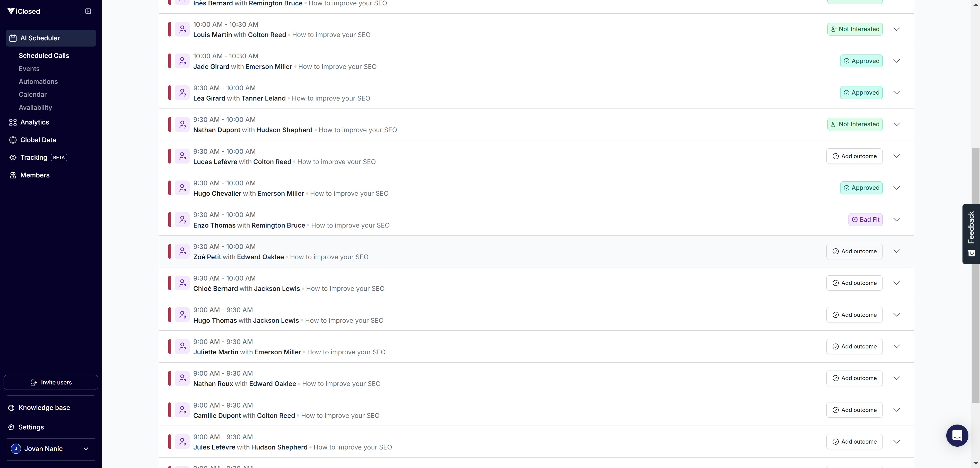Image resolution: width=980 pixels, height=468 pixels.
Task: Click the Settings gear icon
Action: point(11,427)
